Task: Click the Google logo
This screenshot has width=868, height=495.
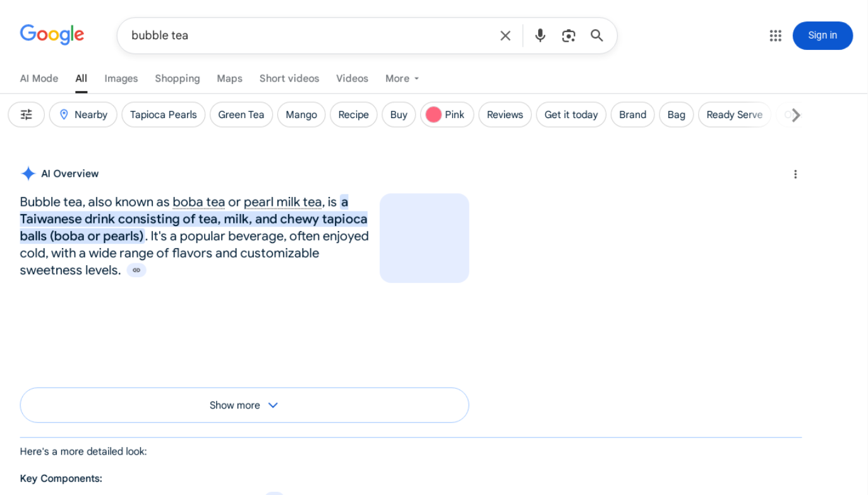Action: click(52, 35)
